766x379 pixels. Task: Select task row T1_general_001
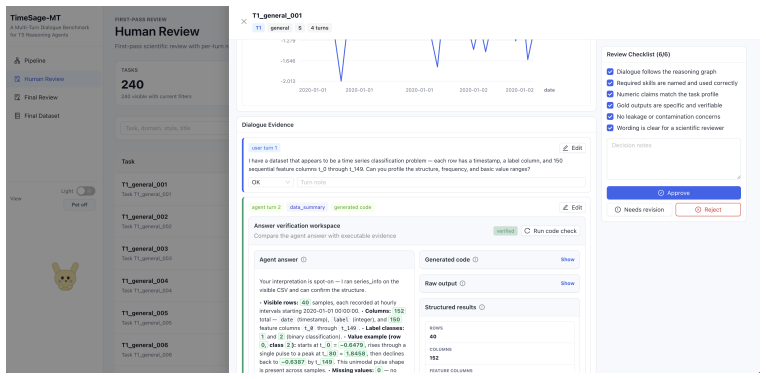point(172,189)
